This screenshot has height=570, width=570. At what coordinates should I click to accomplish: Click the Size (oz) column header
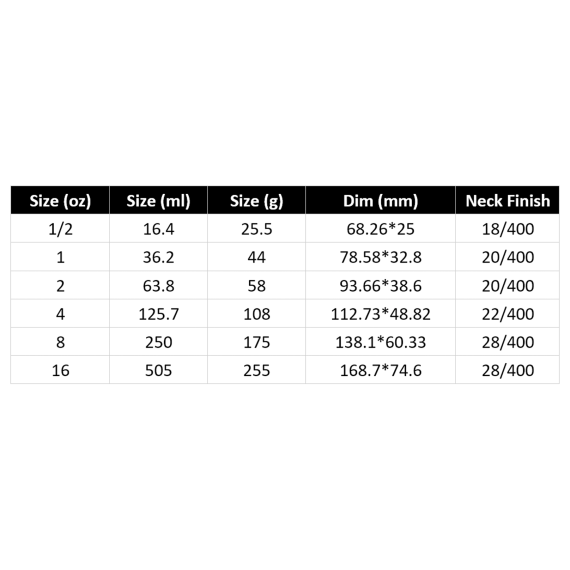pos(60,200)
